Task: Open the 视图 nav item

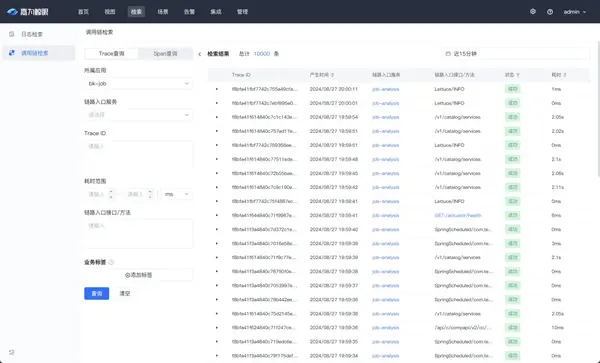Action: (110, 12)
